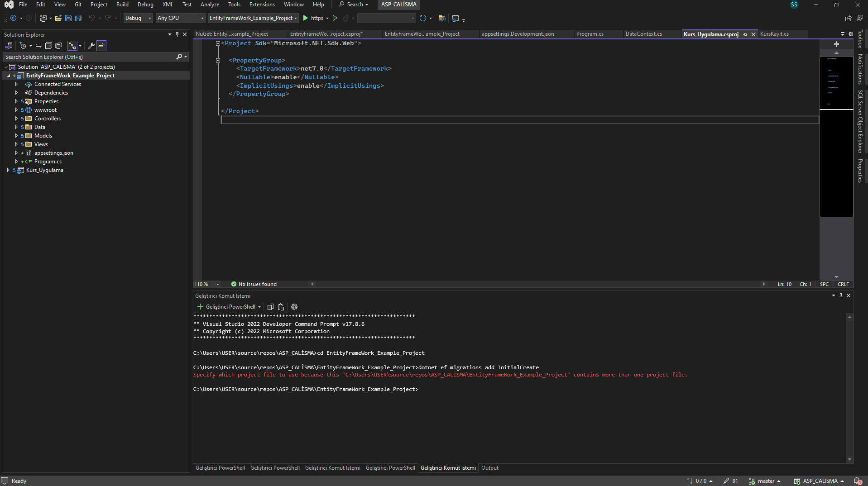Open the terminal settings gear icon
The width and height of the screenshot is (868, 486).
(294, 307)
